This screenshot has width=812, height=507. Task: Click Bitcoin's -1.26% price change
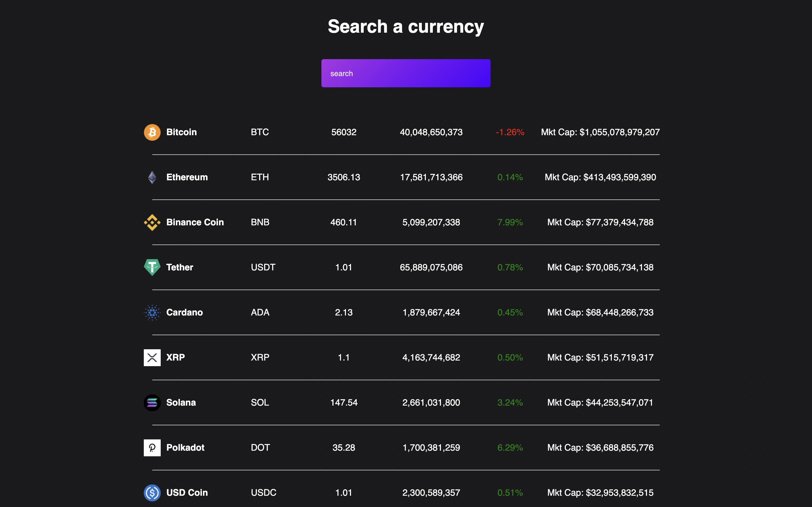tap(510, 132)
